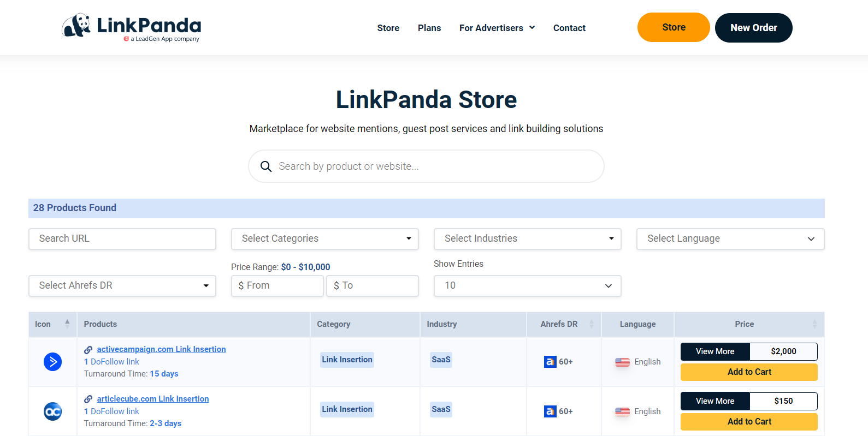Viewport: 868px width, 436px height.
Task: Click the Search URL field
Action: pos(122,239)
